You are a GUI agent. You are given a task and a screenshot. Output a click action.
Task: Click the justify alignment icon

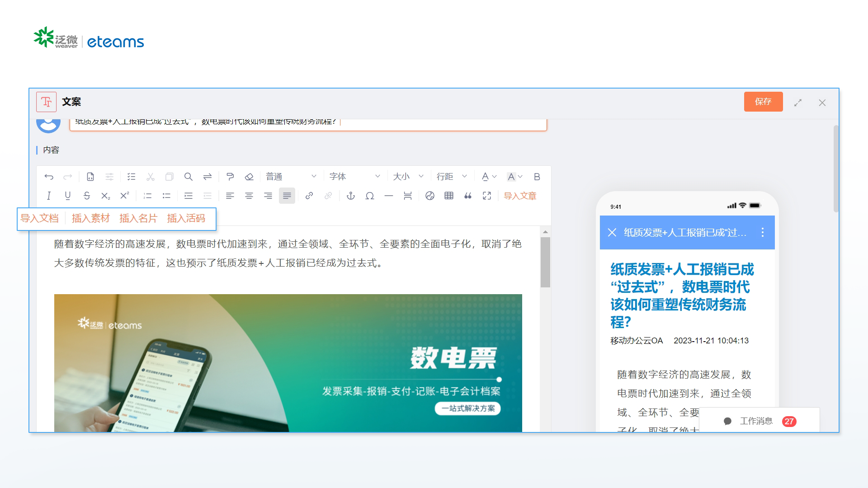(x=287, y=196)
